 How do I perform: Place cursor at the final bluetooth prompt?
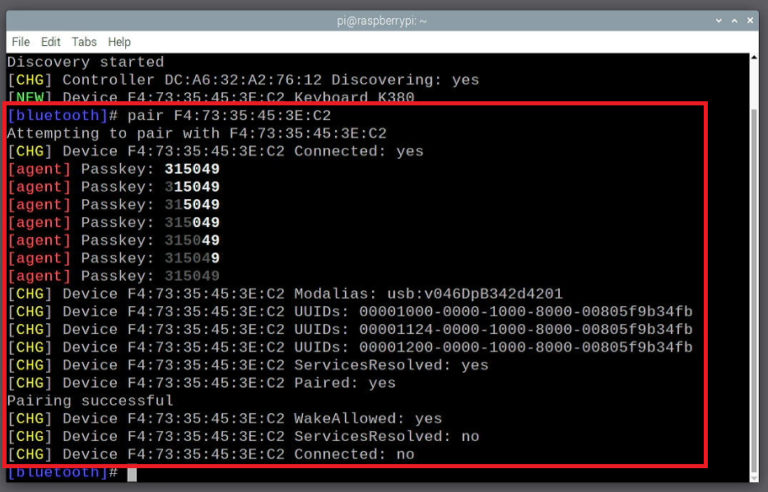[x=131, y=473]
